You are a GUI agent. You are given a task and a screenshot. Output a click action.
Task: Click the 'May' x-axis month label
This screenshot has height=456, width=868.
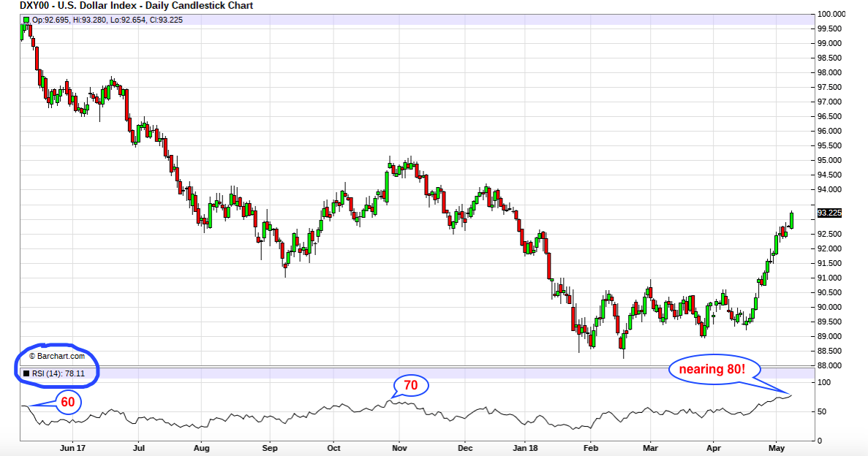tap(777, 448)
